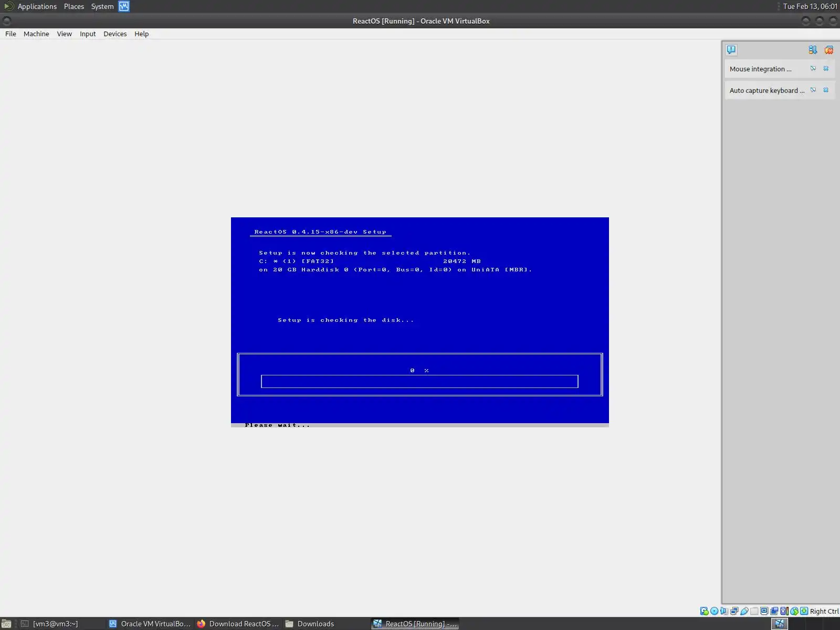Click the display status icon
This screenshot has height=630, width=840.
[764, 611]
